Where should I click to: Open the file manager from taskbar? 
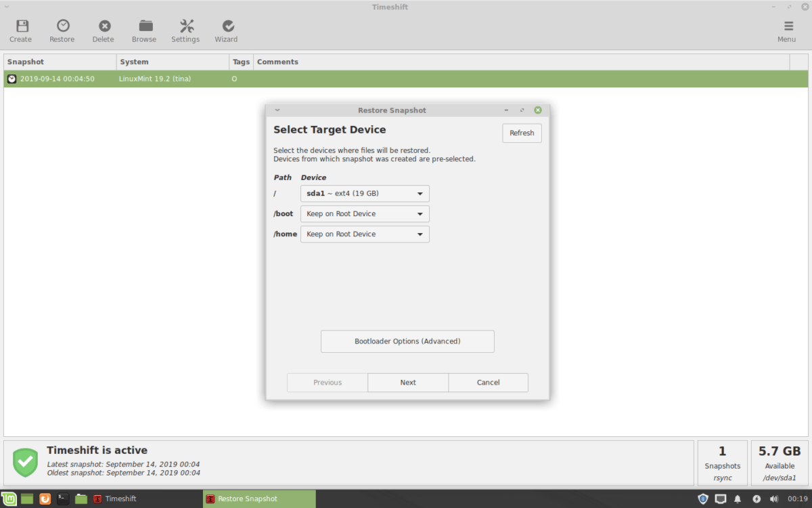pyautogui.click(x=81, y=499)
